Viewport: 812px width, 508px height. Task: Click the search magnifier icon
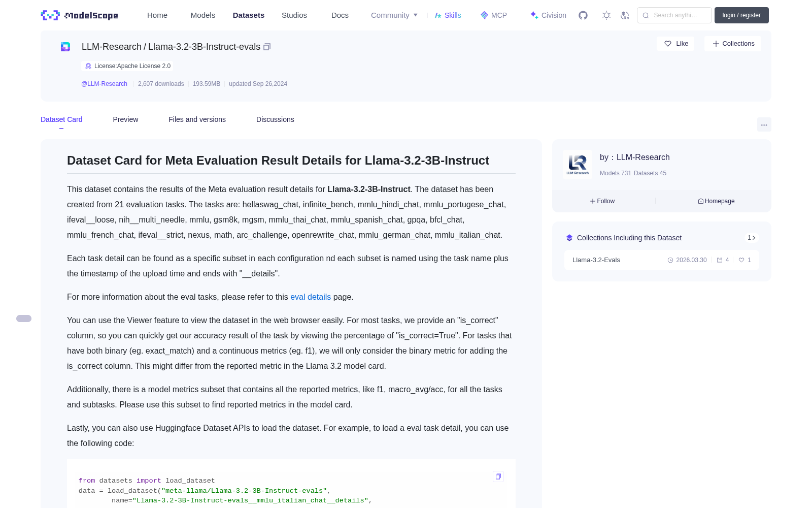click(646, 15)
